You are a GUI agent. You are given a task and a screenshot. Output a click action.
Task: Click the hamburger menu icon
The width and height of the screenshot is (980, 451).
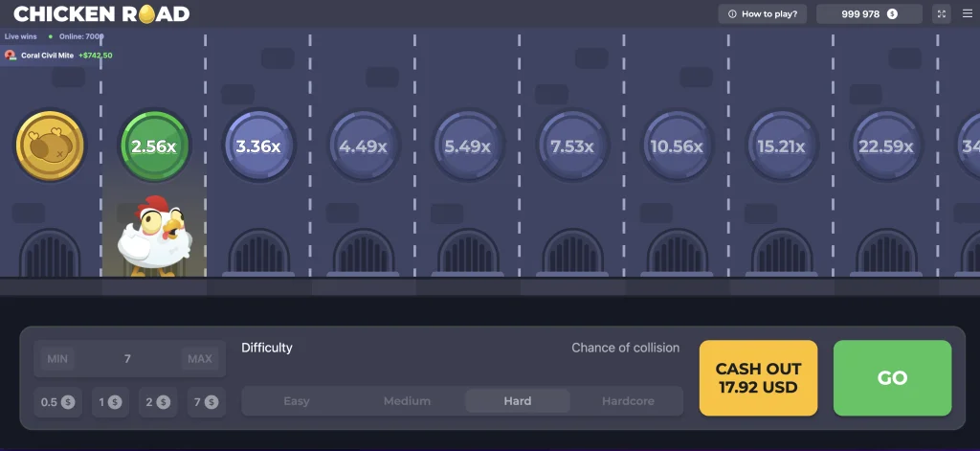968,13
